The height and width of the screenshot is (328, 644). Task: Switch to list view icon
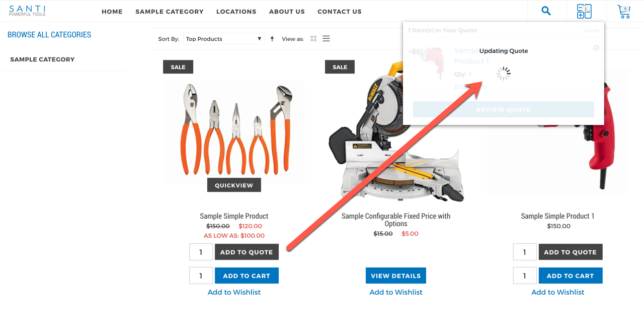click(x=326, y=39)
